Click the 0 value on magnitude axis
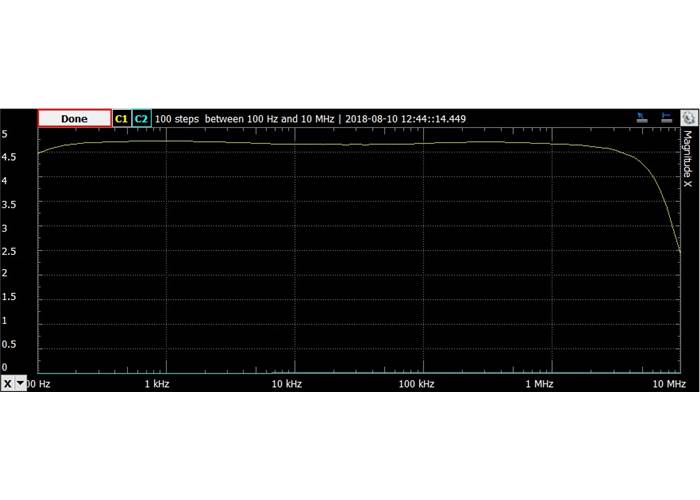The image size is (700, 500). coord(4,368)
